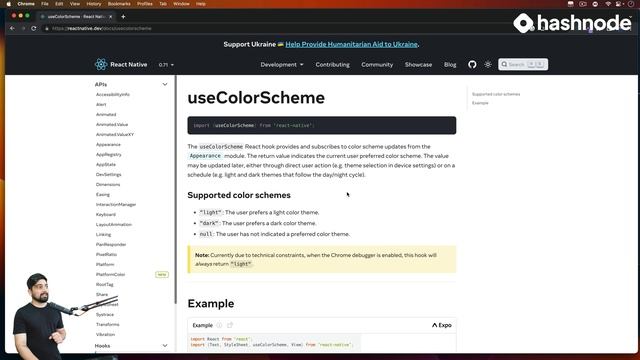Open the Edit menu
This screenshot has width=640, height=360.
point(59,4)
